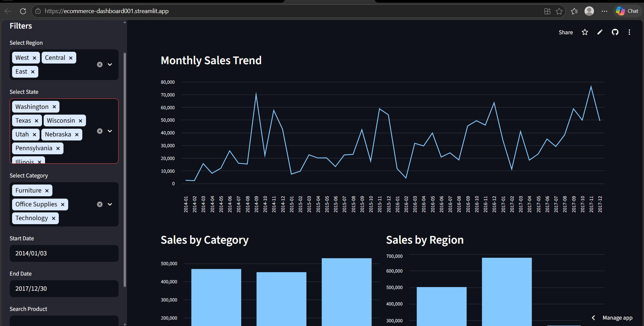Clear all selected regions

[100, 65]
